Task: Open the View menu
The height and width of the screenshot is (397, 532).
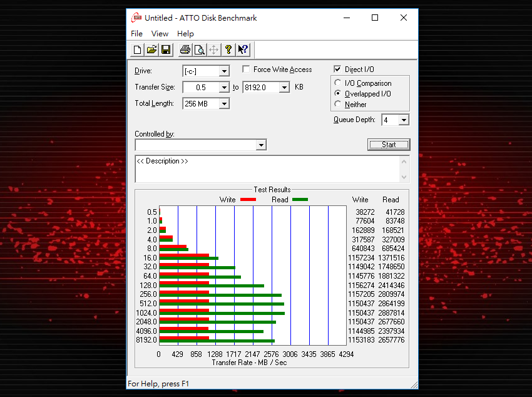Action: point(160,34)
